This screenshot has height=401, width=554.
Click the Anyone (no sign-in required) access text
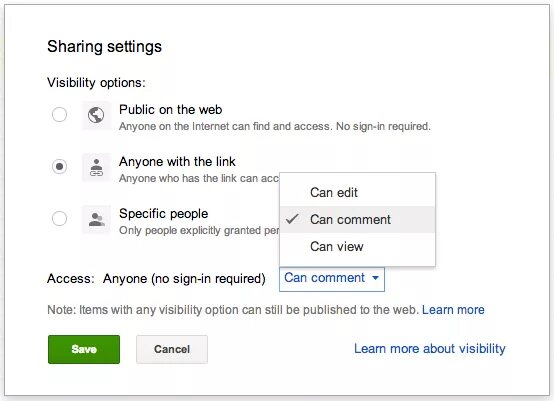pyautogui.click(x=184, y=279)
